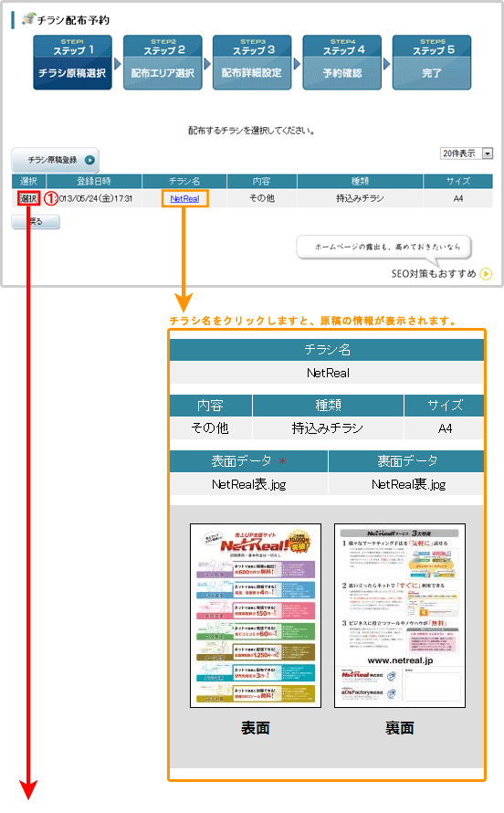
Task: Open the SEO対策もおすすめ link
Action: point(434,274)
